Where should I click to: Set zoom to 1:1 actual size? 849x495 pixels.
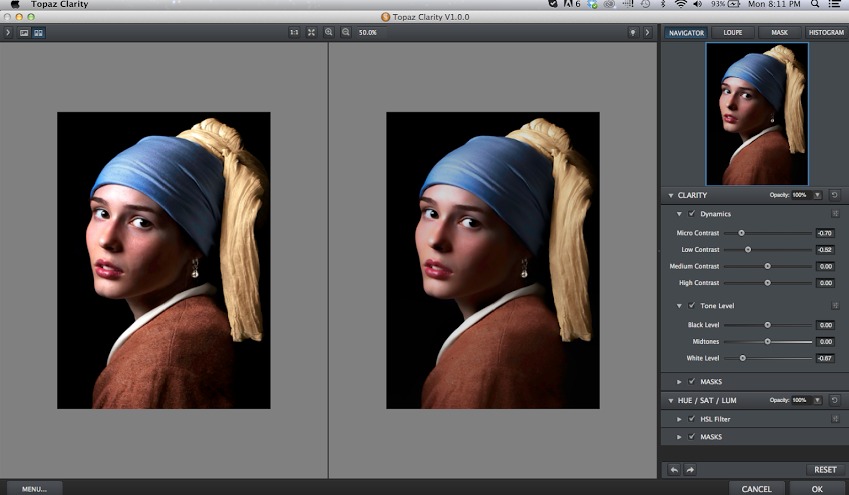click(294, 32)
